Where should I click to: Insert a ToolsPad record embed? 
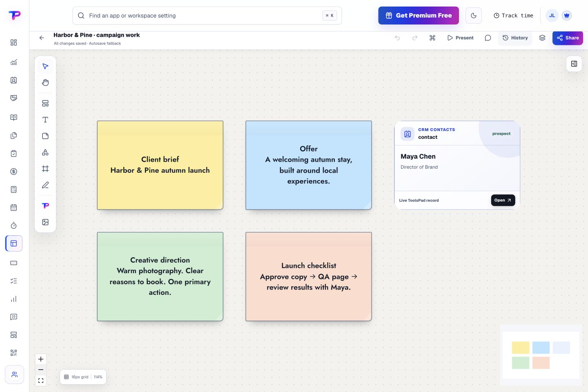(45, 205)
